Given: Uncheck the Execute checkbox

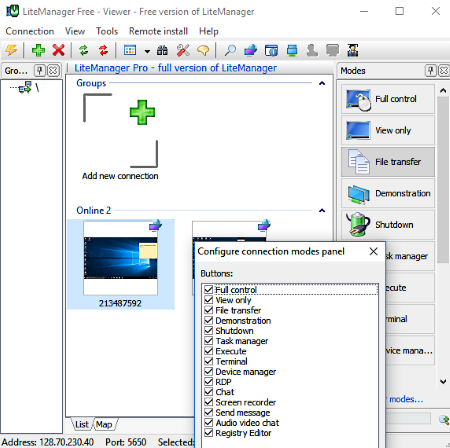Looking at the screenshot, I should coord(209,351).
